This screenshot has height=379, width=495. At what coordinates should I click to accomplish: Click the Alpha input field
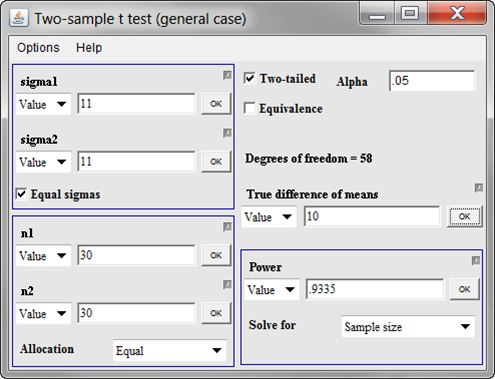(x=432, y=81)
